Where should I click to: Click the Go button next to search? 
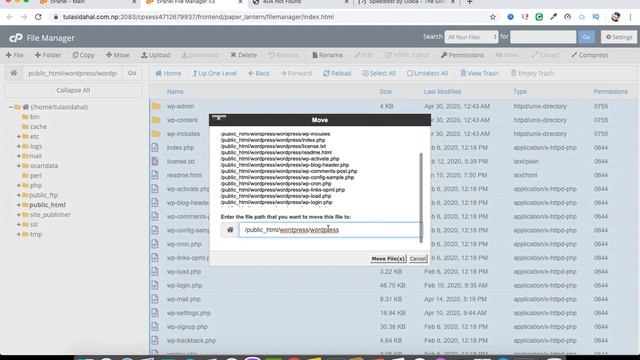[x=586, y=37]
